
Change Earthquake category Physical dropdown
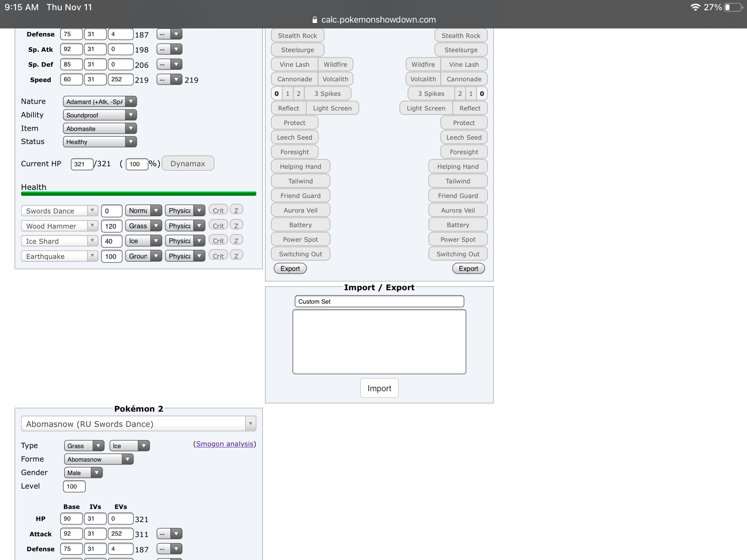tap(185, 256)
